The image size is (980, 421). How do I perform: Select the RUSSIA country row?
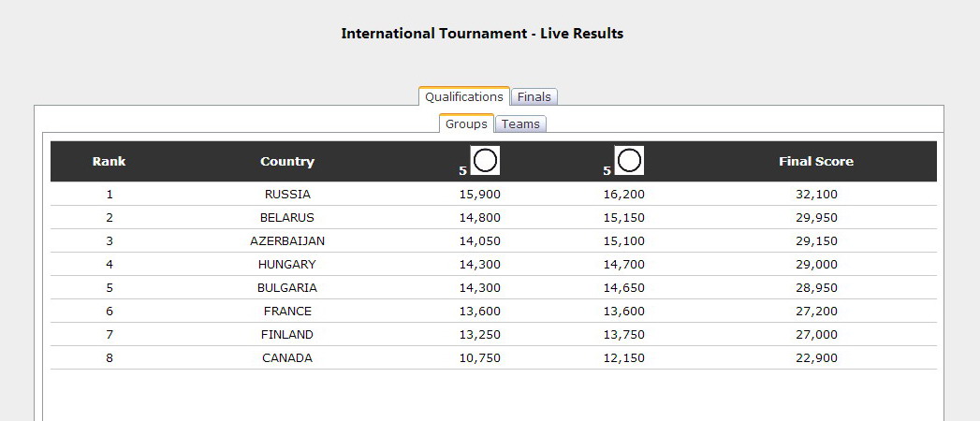click(287, 195)
